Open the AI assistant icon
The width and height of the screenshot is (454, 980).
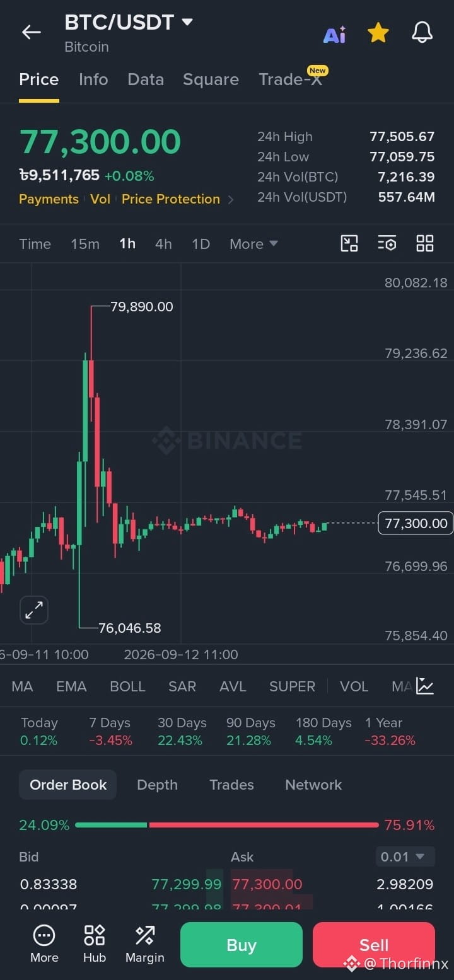pyautogui.click(x=334, y=34)
